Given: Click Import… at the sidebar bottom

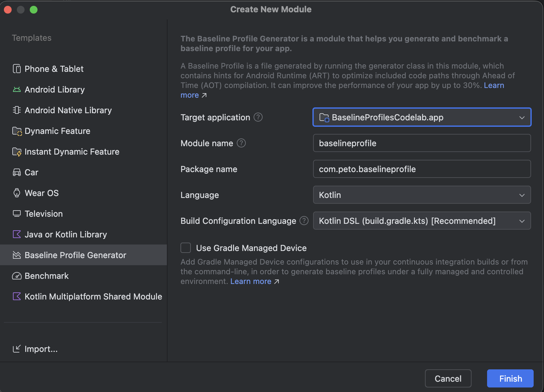Looking at the screenshot, I should tap(41, 349).
